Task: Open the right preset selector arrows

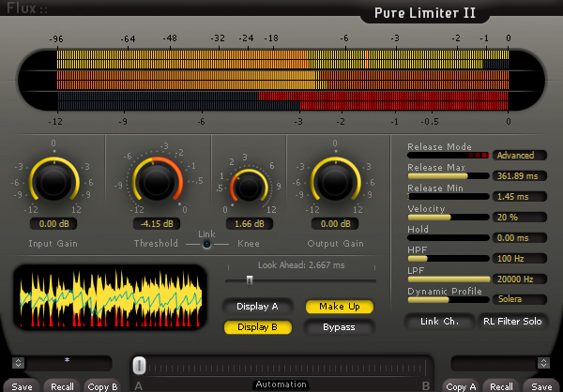Action: point(542,363)
